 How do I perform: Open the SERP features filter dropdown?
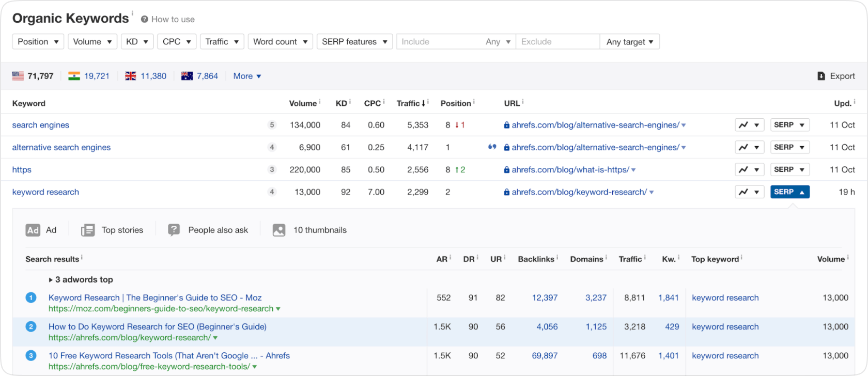tap(354, 42)
